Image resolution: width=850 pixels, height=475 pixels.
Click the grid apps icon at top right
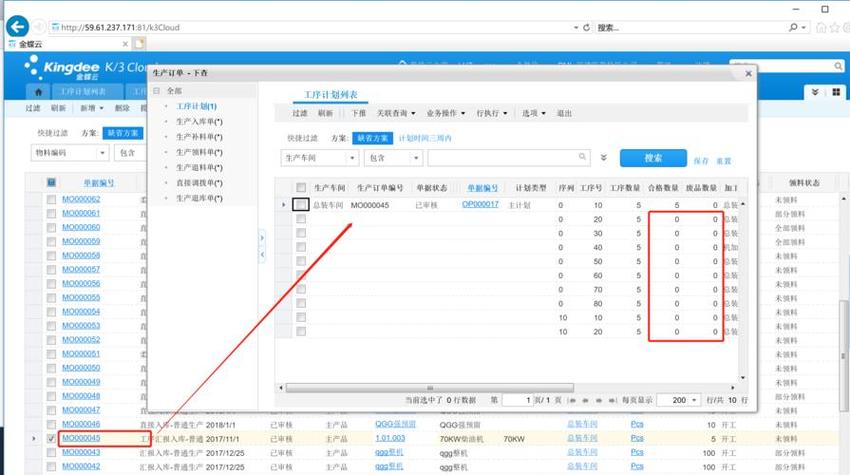[836, 92]
